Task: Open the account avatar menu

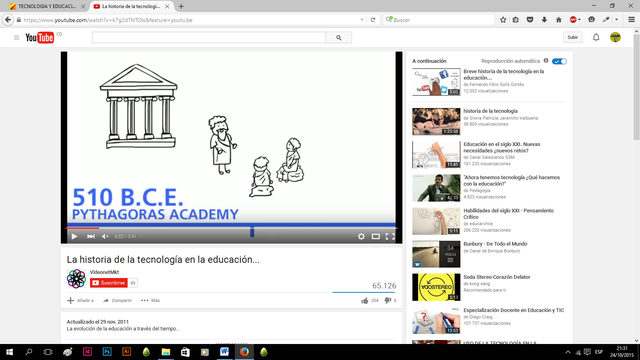Action: pos(615,37)
